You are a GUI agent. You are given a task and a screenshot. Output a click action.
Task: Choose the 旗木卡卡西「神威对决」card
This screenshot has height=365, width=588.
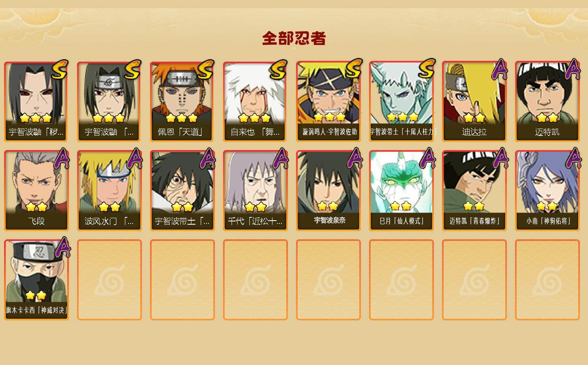point(36,280)
